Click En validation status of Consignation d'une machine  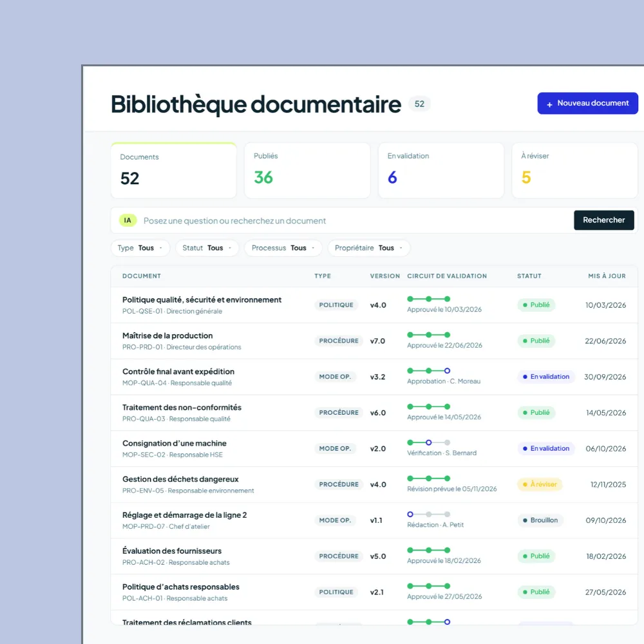(546, 448)
